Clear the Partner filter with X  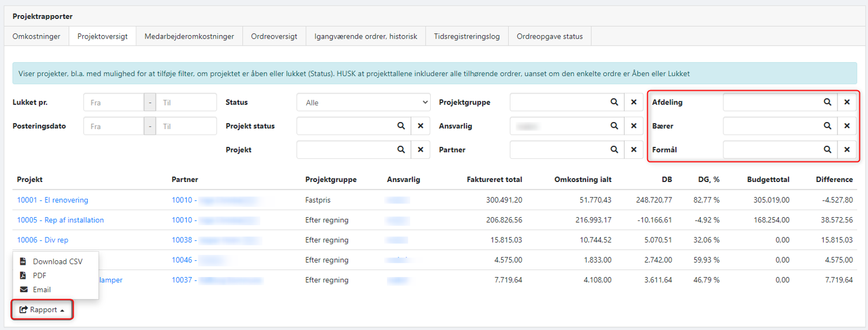[x=633, y=150]
